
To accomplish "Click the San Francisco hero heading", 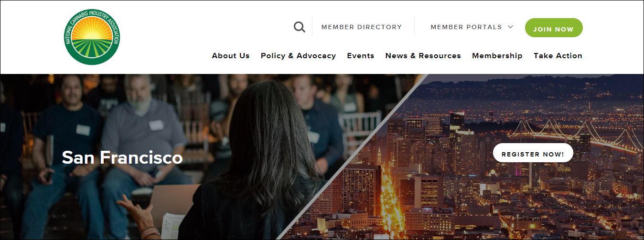I will point(122,157).
